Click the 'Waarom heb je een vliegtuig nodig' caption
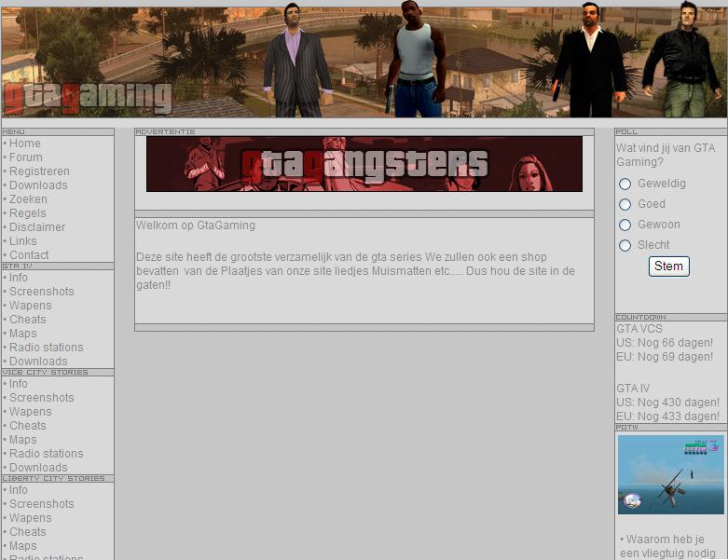This screenshot has width=728, height=560. [668, 547]
